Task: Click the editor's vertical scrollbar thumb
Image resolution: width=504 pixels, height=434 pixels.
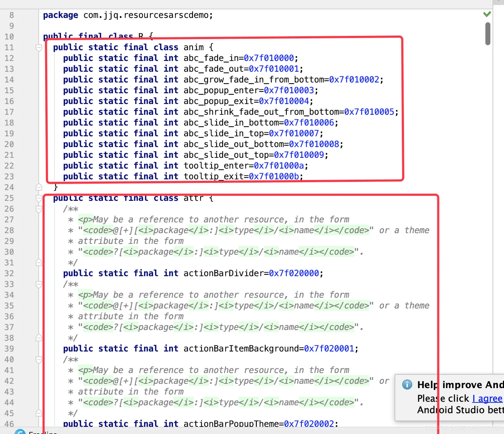Action: [488, 34]
